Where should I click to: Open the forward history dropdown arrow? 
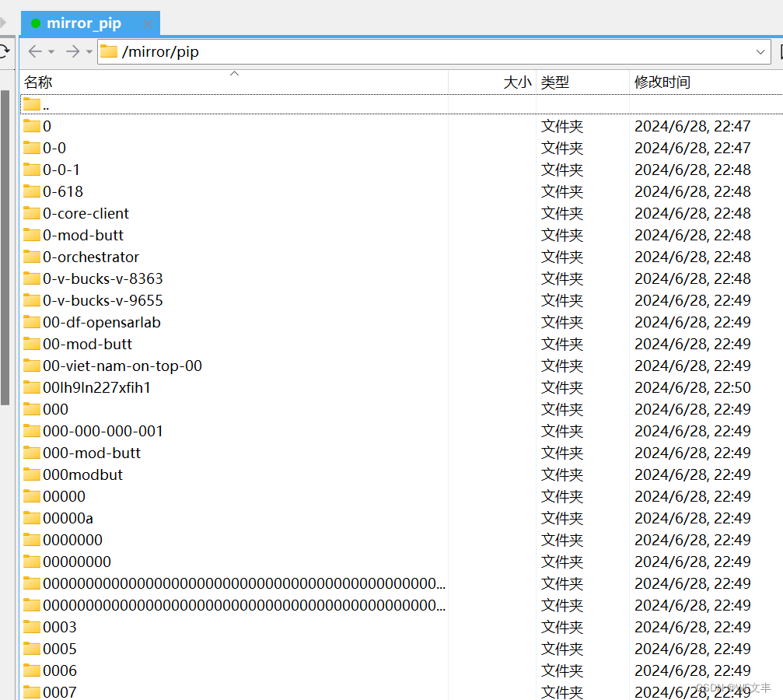(89, 51)
